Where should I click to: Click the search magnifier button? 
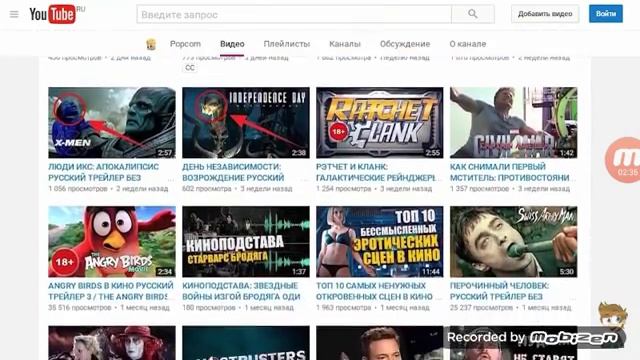473,14
